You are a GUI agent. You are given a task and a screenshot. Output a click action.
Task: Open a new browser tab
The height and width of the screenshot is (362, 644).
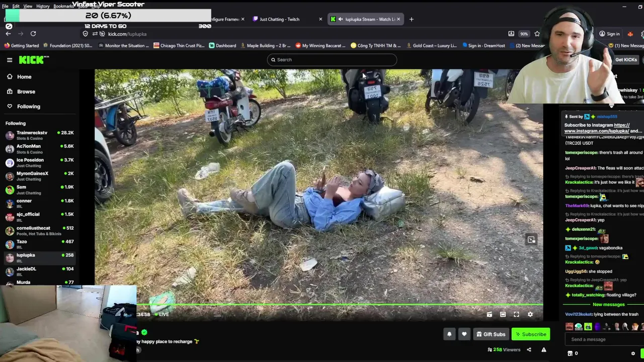point(411,19)
